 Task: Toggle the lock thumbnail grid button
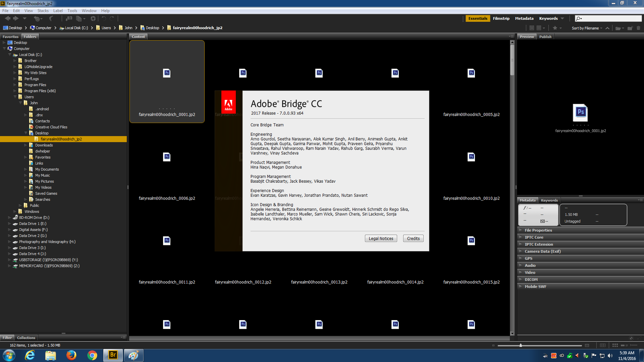[603, 345]
